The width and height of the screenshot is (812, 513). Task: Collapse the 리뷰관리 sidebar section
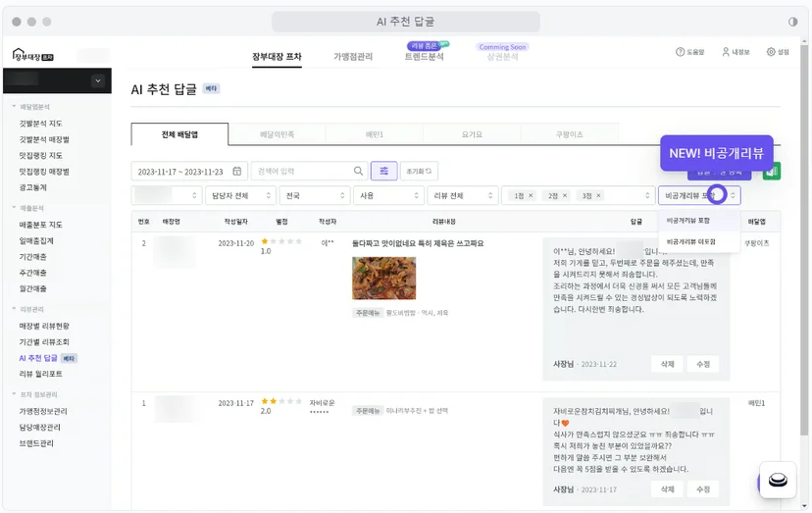point(15,309)
